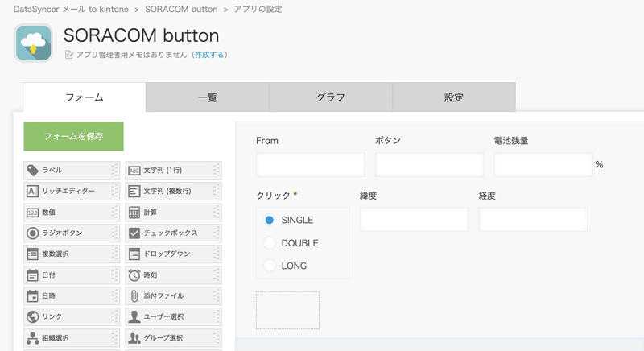Select the ユーザー選択 person icon
644x351 pixels.
pos(134,316)
